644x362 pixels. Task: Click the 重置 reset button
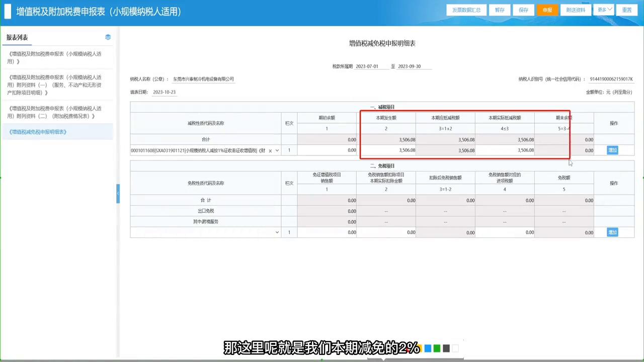(x=626, y=10)
